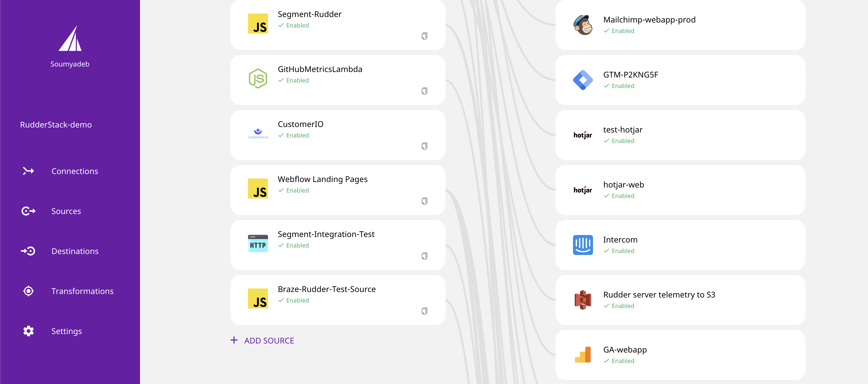The height and width of the screenshot is (384, 868).
Task: Click the hotjar logo on test-hotjar destination
Action: click(582, 135)
